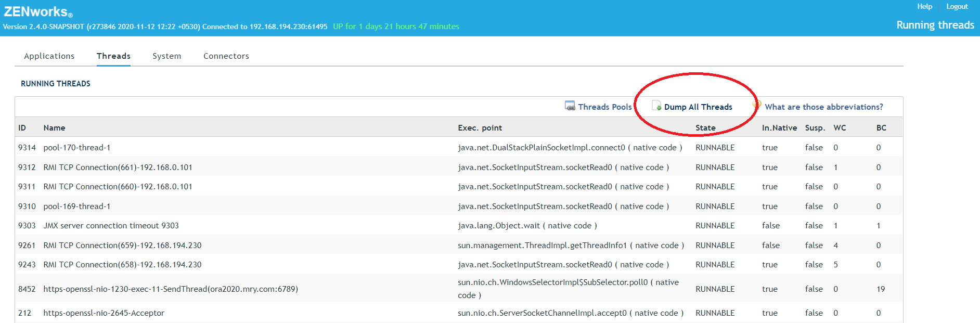
Task: Click RMI TCP Connection(658)-192.168.194.230 thread
Action: (122, 265)
